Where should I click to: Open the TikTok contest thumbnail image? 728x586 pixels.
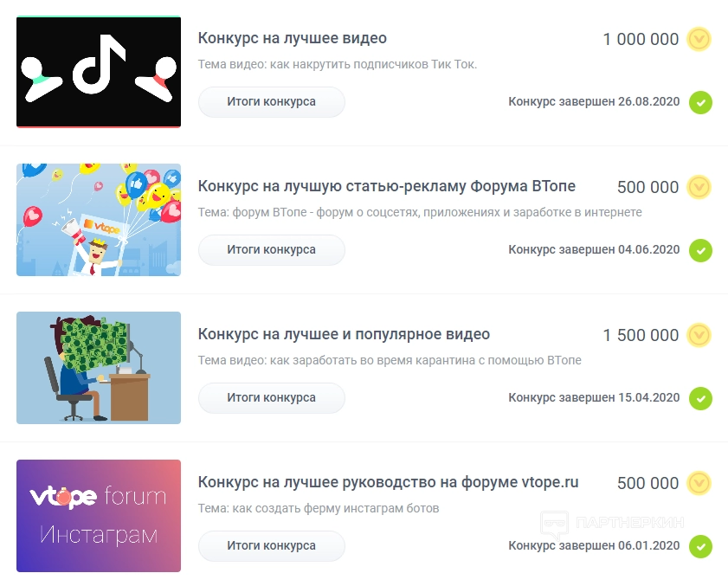[x=99, y=72]
